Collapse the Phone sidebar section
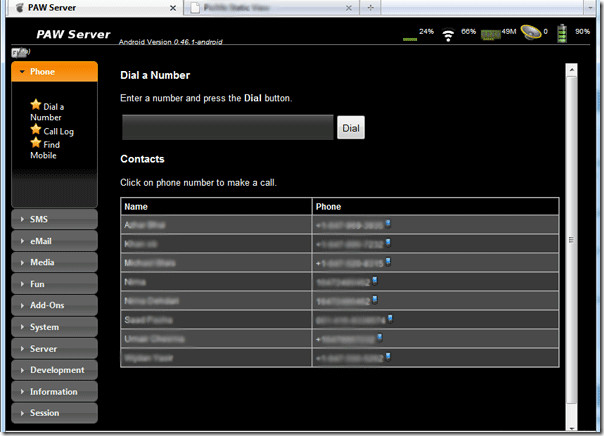Screen dimensions: 604x436 pos(54,72)
